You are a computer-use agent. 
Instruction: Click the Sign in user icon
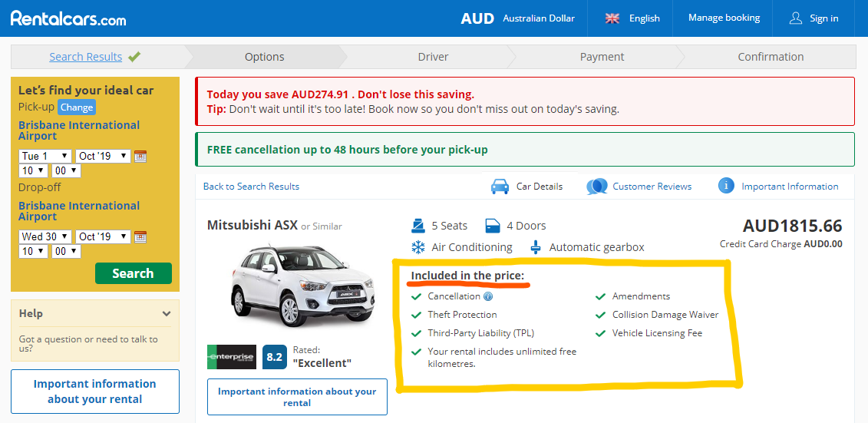click(796, 18)
